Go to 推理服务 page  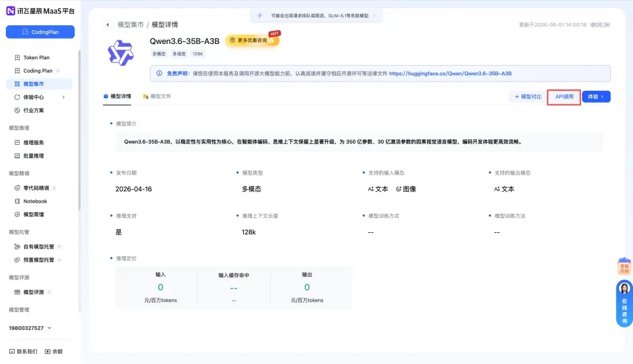[x=29, y=142]
